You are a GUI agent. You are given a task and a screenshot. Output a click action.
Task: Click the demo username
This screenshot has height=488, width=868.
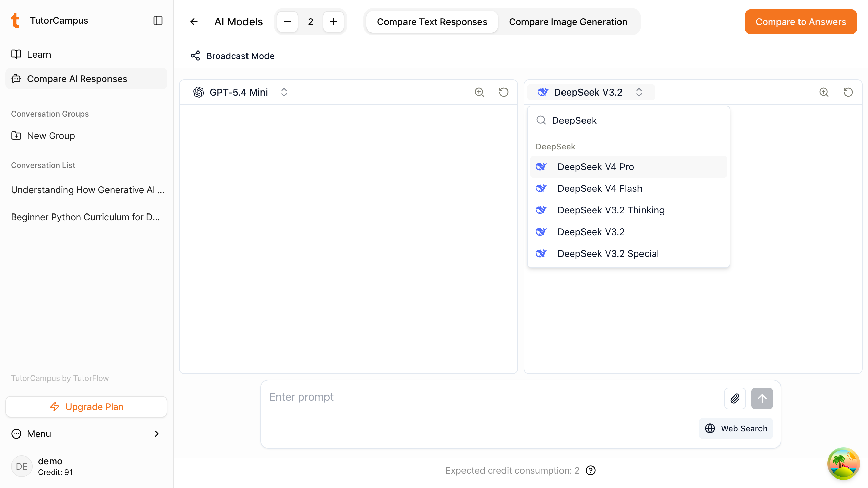pos(50,461)
